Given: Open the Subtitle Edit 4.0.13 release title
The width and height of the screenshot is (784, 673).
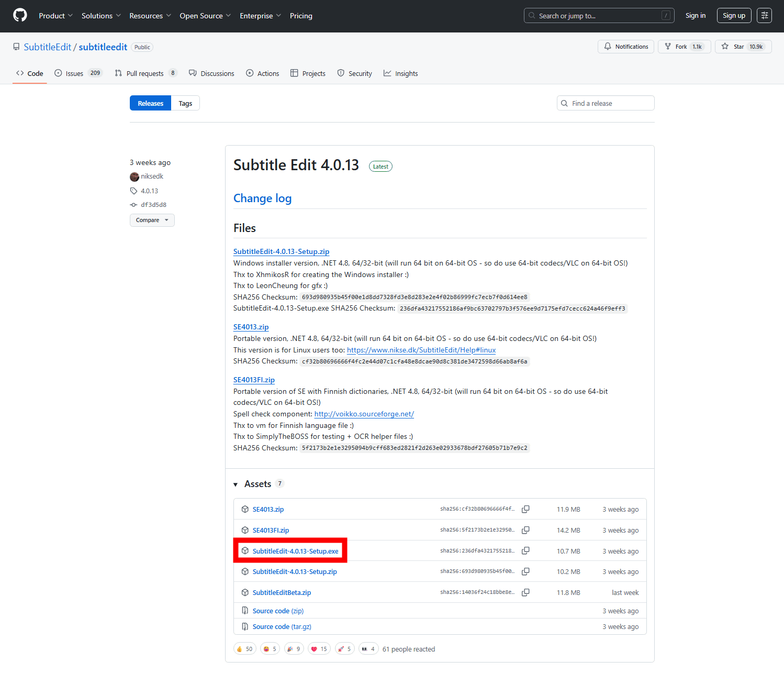Looking at the screenshot, I should tap(296, 165).
